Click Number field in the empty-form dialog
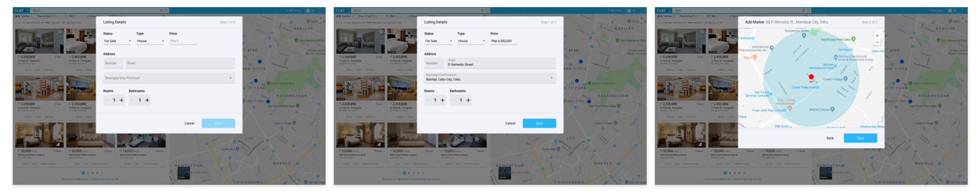 [x=113, y=63]
